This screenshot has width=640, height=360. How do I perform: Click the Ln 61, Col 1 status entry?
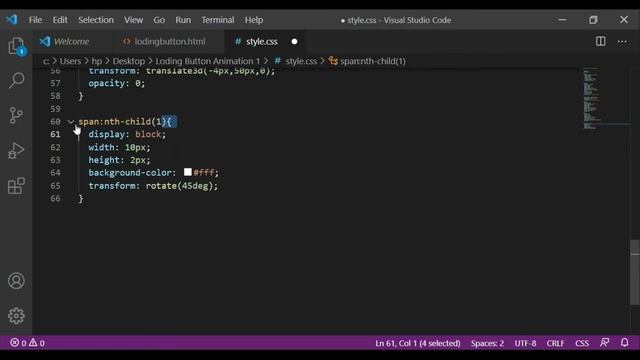tap(418, 343)
